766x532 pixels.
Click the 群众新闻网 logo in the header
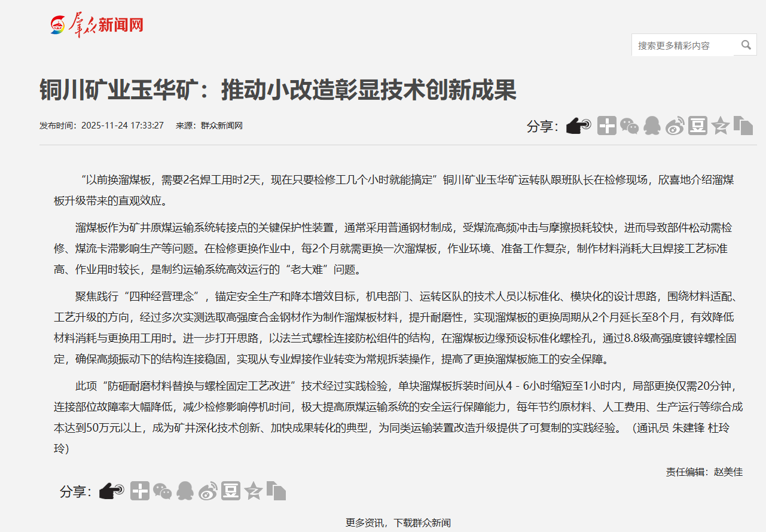(x=97, y=25)
